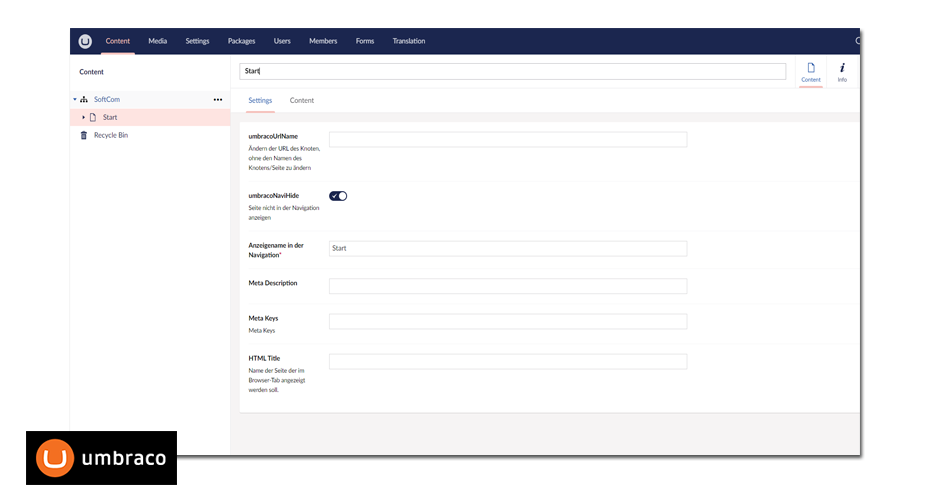Open the Forms section
The image size is (930, 500).
coord(365,41)
